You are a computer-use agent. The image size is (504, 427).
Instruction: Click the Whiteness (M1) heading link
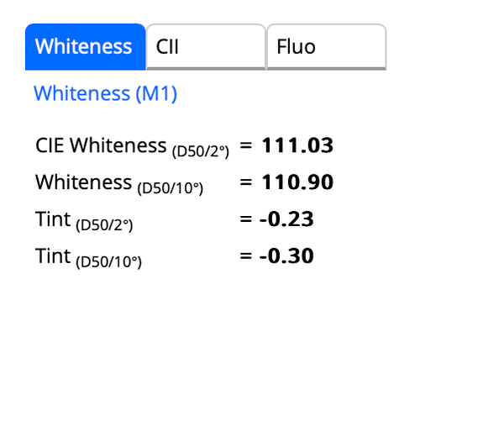point(106,93)
